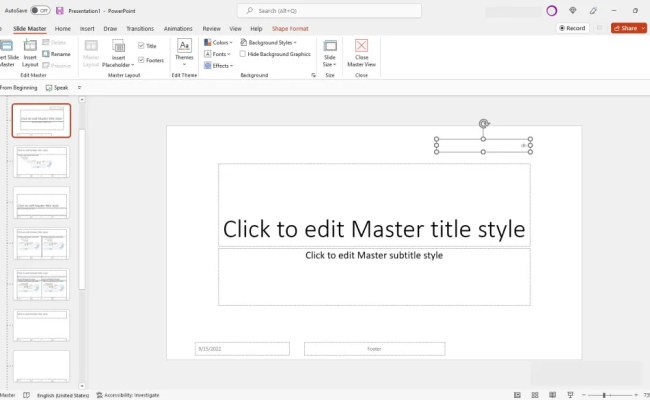Open the Slide Master tab
Image resolution: width=650 pixels, height=400 pixels.
click(29, 29)
